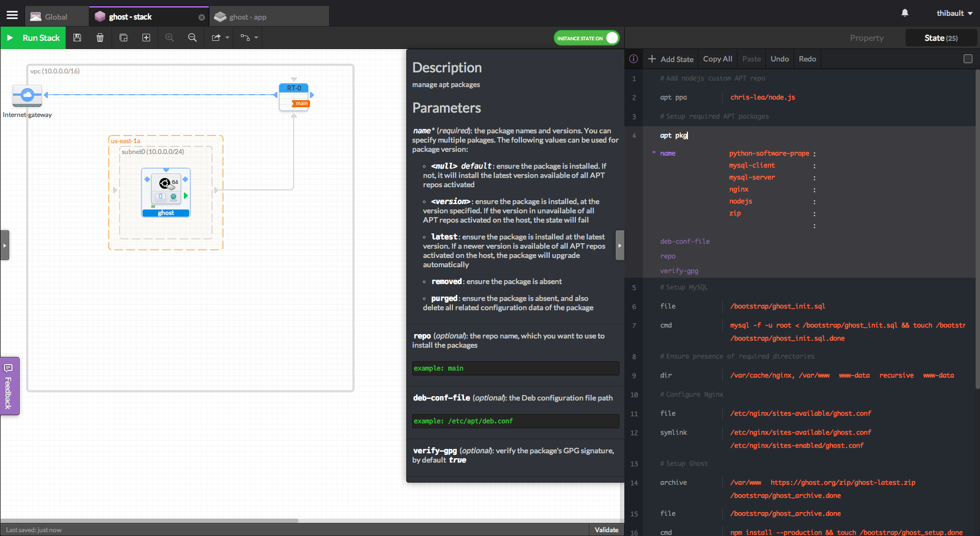Click the Save stack floppy icon
This screenshot has width=980, height=536.
tap(77, 38)
